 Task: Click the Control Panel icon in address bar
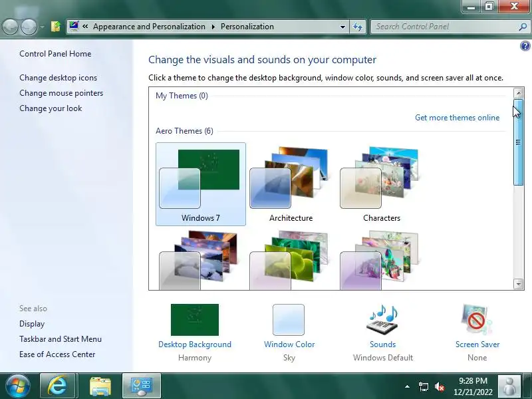[74, 26]
